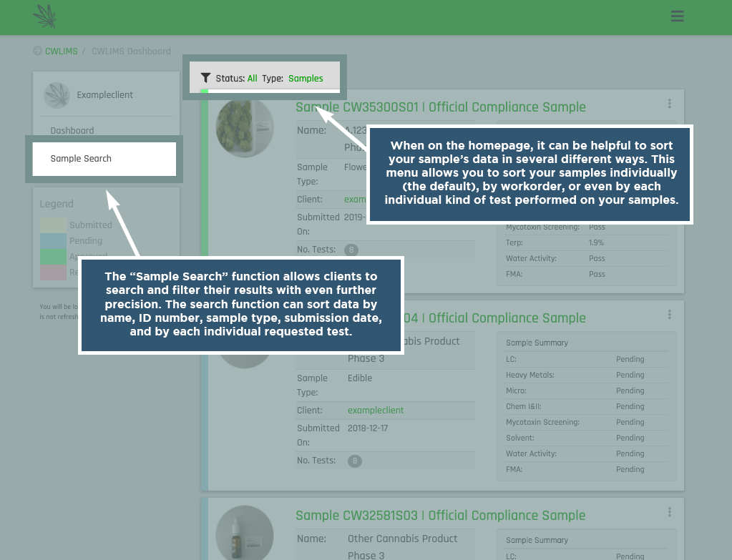The width and height of the screenshot is (732, 560).
Task: Click exampleclient link in second sample card
Action: (x=376, y=411)
